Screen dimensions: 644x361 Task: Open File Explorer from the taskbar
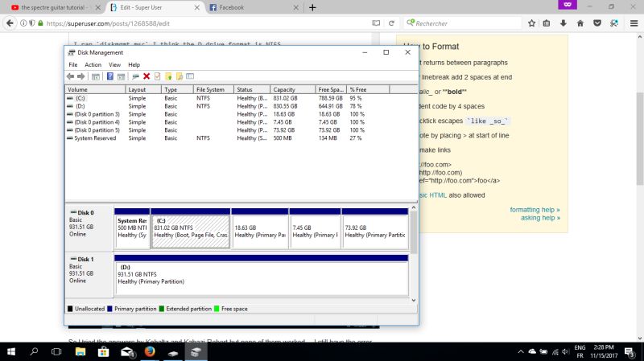80,351
